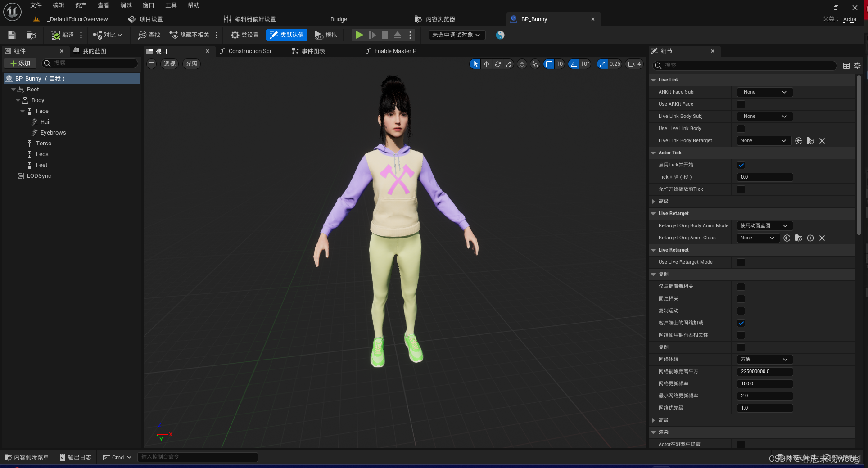
Task: Open 类设置 class settings
Action: [x=244, y=35]
